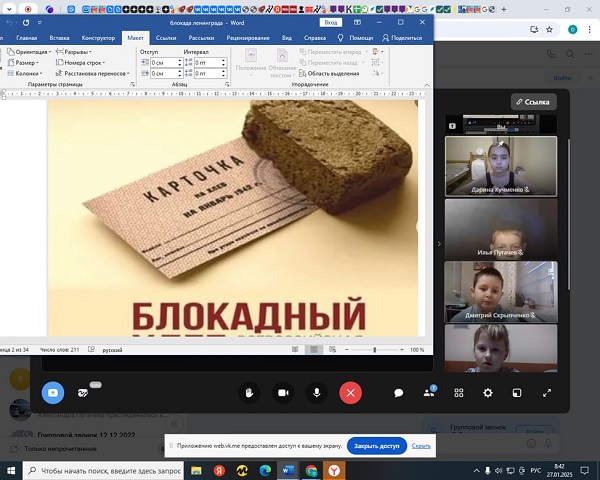
Task: Click the Windows taskbar search box
Action: [x=103, y=470]
